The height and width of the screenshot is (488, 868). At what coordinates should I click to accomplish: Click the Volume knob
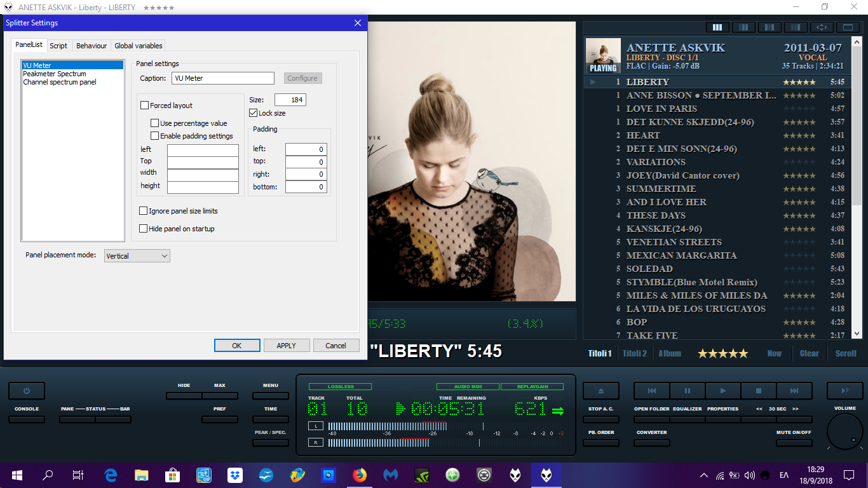click(x=844, y=431)
